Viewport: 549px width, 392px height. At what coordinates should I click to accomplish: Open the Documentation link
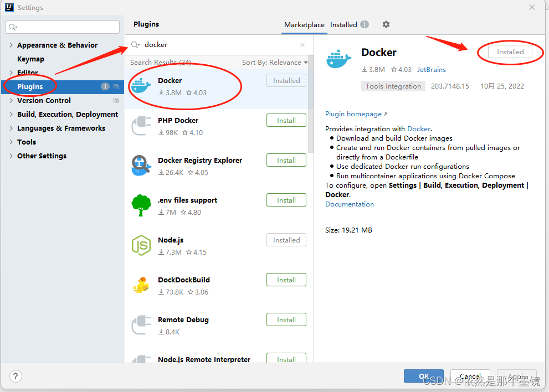point(350,204)
